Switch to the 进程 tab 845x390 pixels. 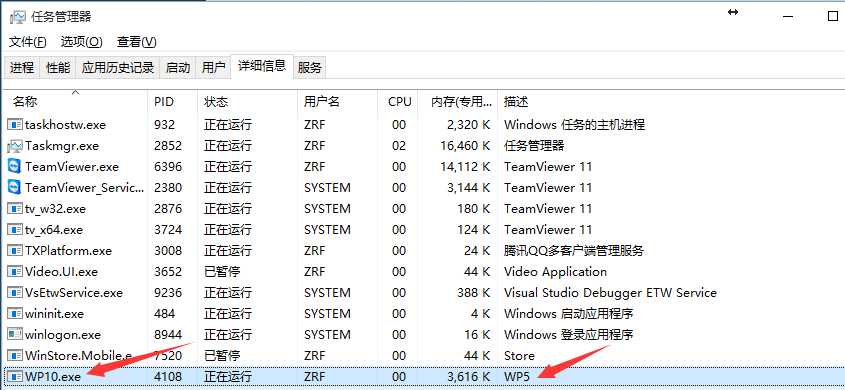tap(22, 67)
